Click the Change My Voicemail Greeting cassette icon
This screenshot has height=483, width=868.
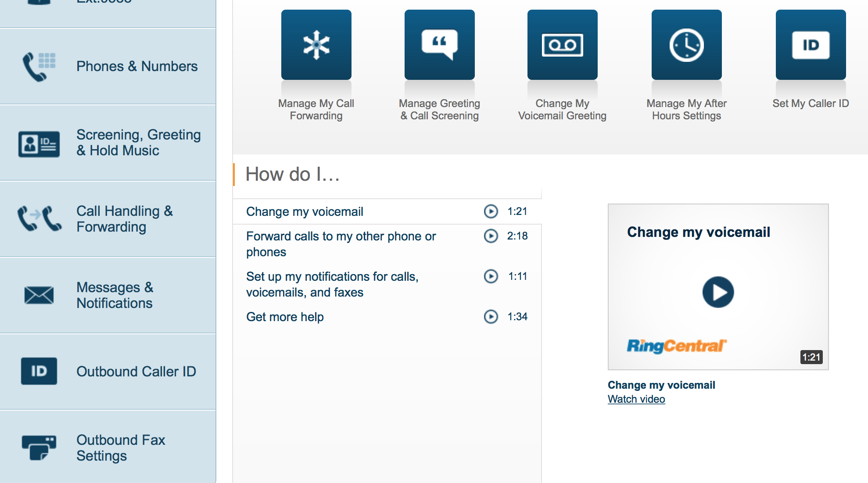pos(562,45)
